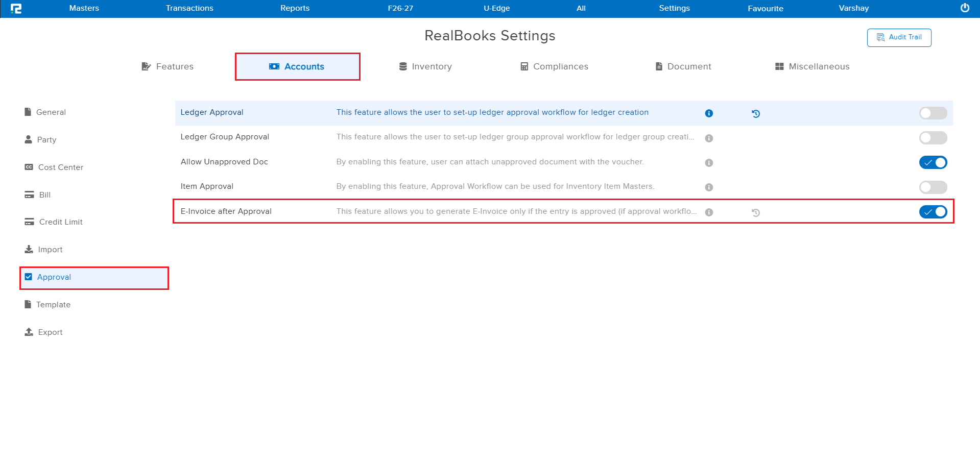Click the Ledger Approval label
This screenshot has height=463, width=980.
tap(212, 112)
